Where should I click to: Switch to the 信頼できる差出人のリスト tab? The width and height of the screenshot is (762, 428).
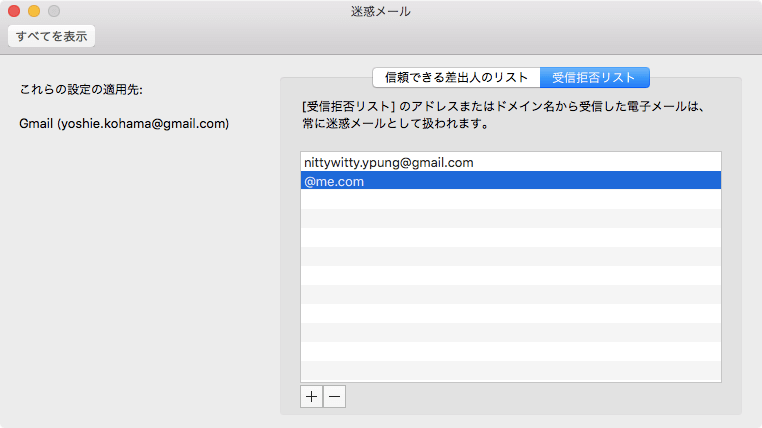pos(456,78)
